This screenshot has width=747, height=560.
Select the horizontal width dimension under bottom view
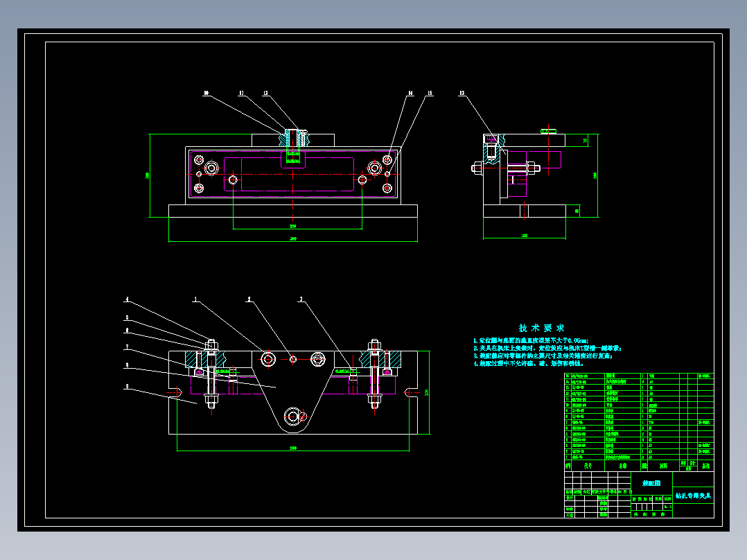click(x=293, y=448)
